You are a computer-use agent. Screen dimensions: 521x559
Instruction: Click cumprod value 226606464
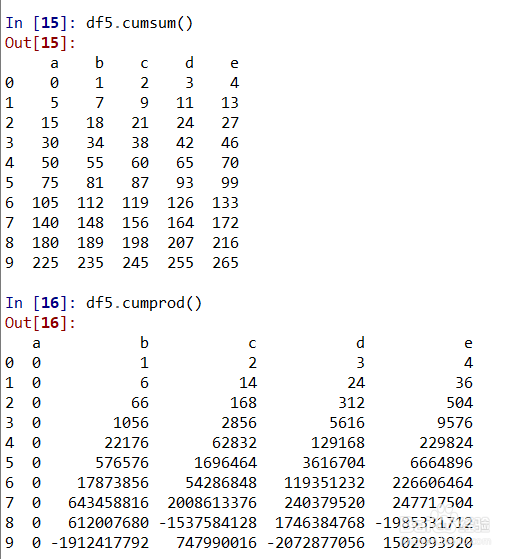tap(433, 483)
